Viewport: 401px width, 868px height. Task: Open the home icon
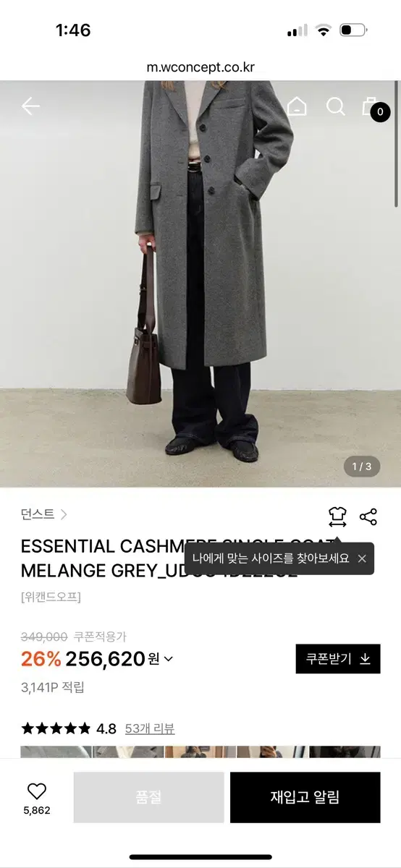[297, 107]
